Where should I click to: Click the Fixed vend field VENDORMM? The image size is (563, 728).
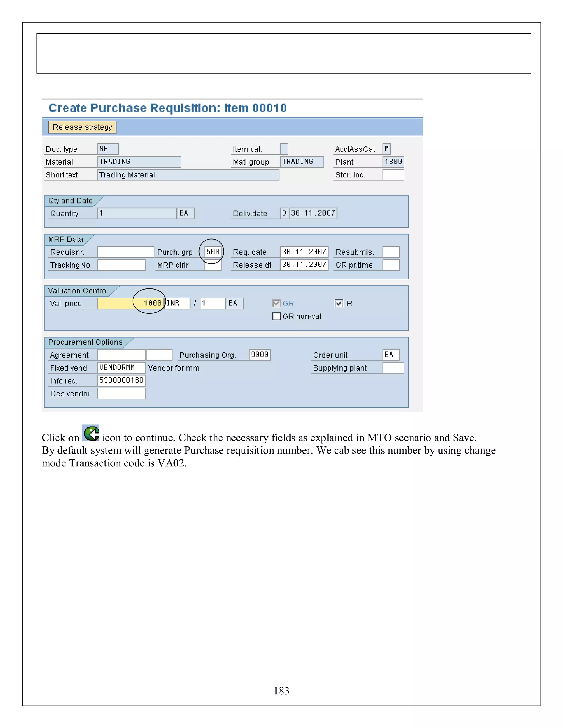(x=121, y=368)
